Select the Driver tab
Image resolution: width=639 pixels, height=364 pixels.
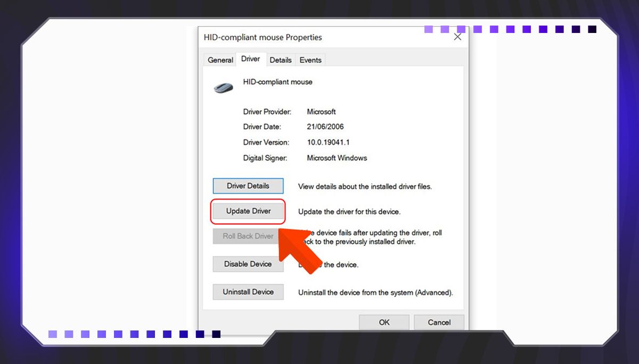tap(250, 59)
